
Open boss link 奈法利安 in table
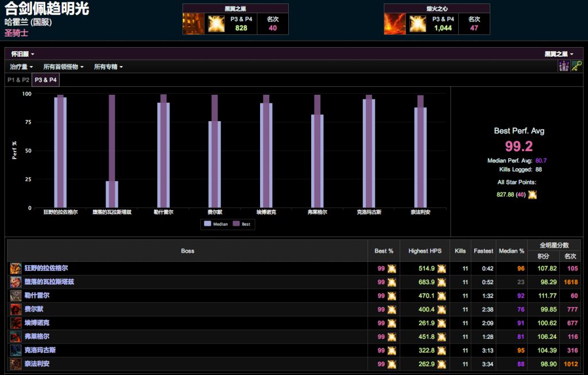[37, 364]
